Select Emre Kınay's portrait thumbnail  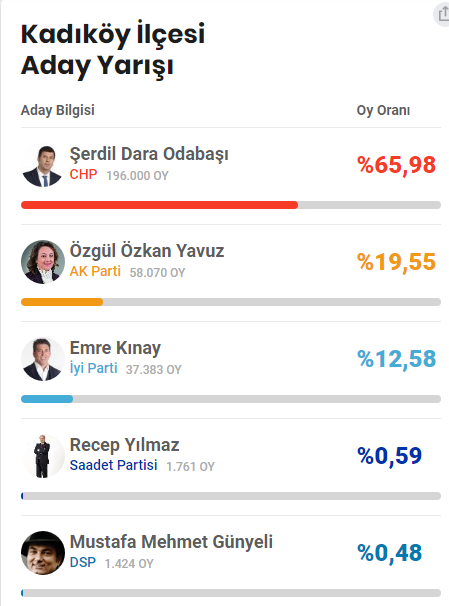[43, 359]
